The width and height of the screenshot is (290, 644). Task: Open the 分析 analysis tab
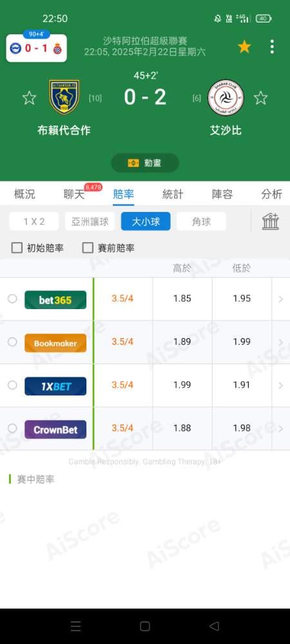[271, 194]
